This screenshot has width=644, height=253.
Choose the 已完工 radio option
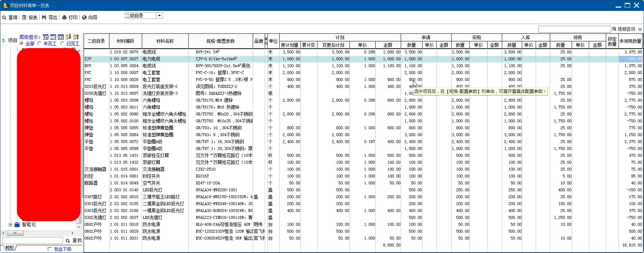[63, 44]
